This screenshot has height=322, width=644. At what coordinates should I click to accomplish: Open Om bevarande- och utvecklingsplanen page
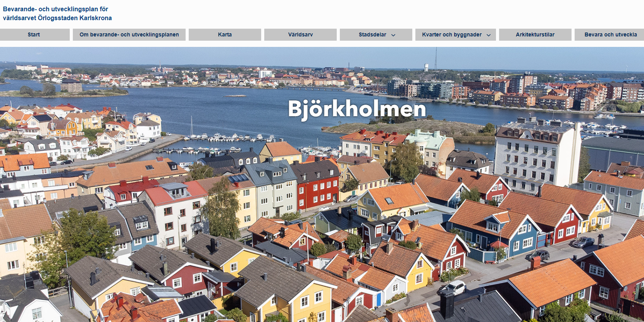[129, 34]
